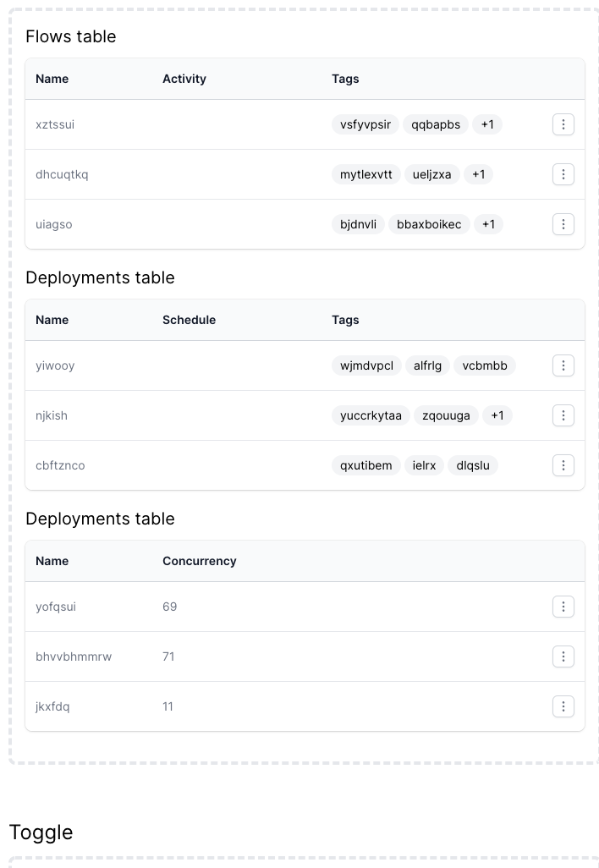599x868 pixels.
Task: Click the three-dot icon beside bhvvbhmmrw
Action: pyautogui.click(x=563, y=656)
